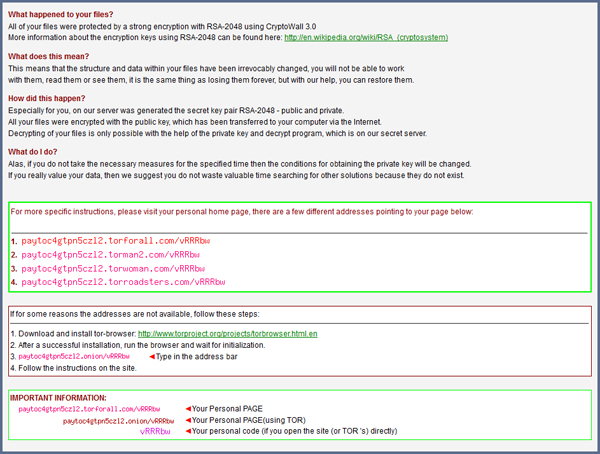Click the 'For more specific instructions' line
This screenshot has height=454, width=600.
pos(242,212)
